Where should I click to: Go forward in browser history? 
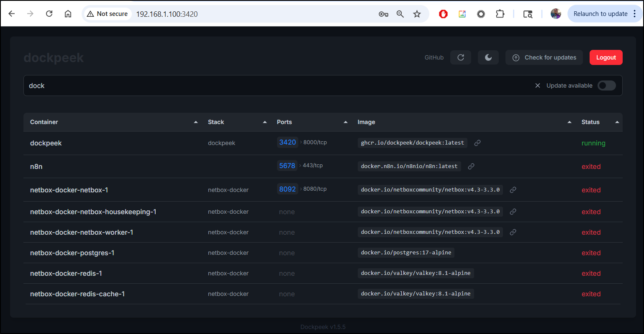(x=30, y=14)
